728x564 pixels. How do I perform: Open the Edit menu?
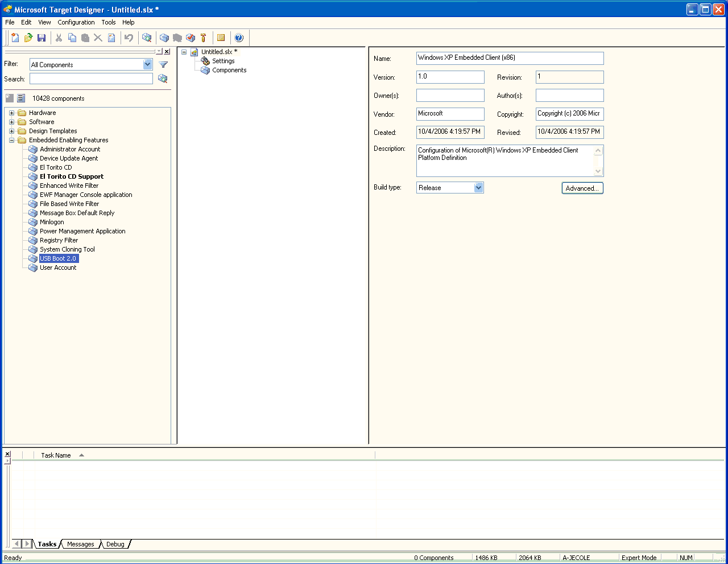click(26, 22)
